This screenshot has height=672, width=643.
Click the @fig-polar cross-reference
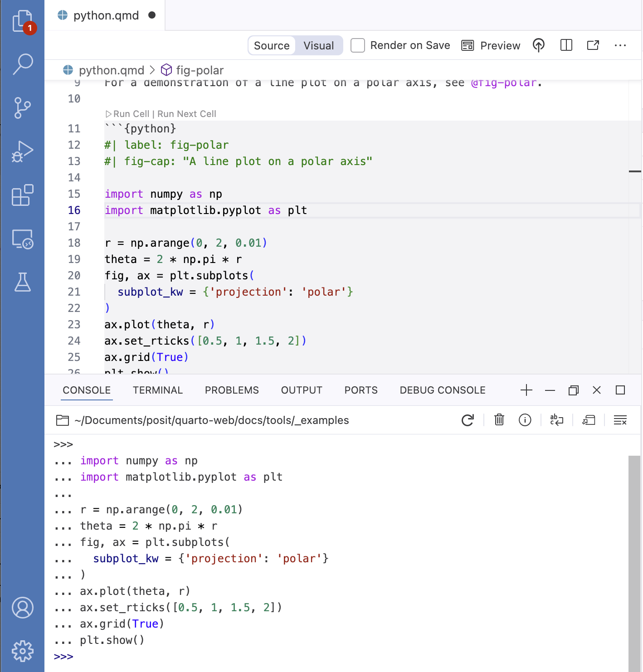[503, 83]
